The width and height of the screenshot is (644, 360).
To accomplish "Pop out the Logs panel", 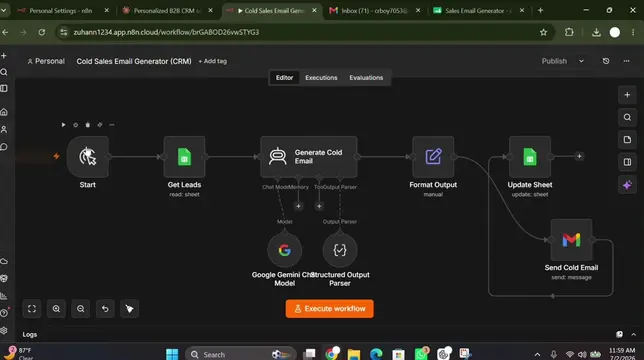I will (x=619, y=335).
